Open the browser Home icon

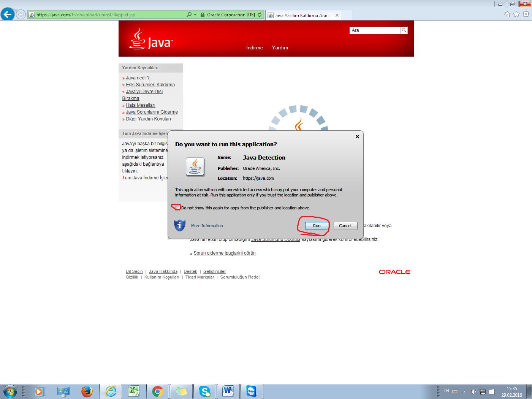tap(507, 14)
